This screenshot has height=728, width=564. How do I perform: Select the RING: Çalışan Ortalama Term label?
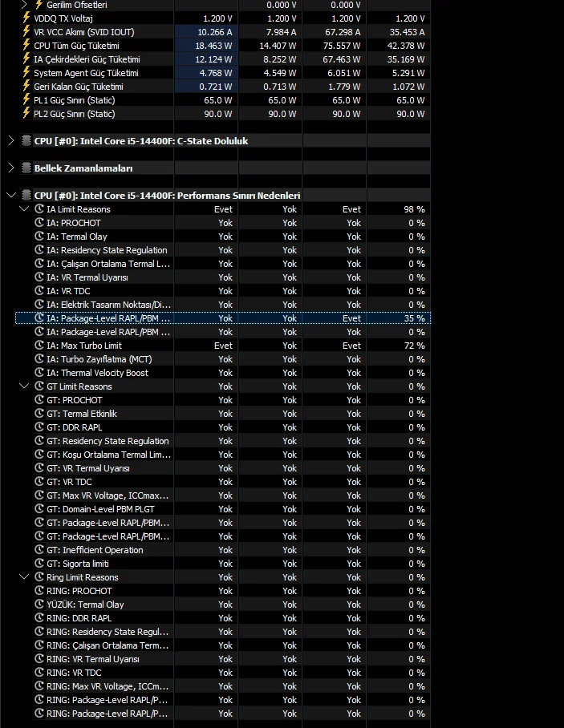[108, 645]
